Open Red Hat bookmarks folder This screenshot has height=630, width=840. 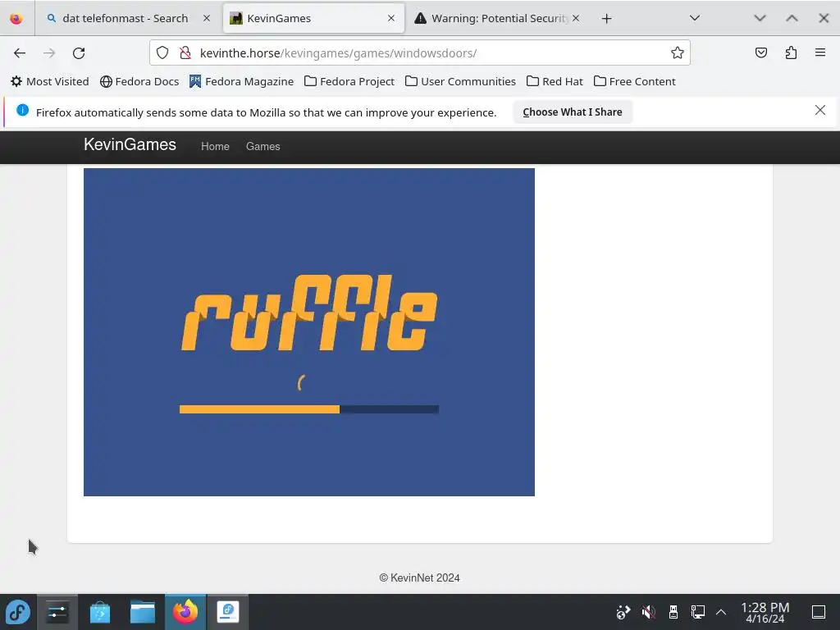pos(555,81)
